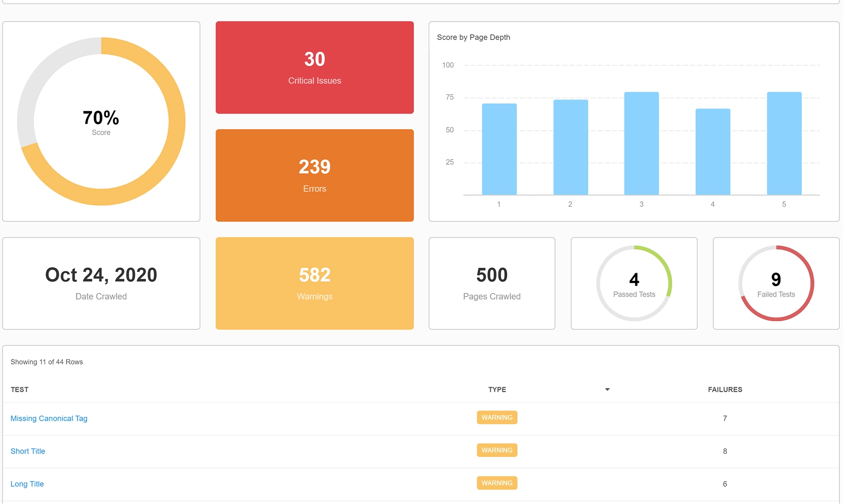Screen dimensions: 843x504
Task: Open the Missing Canonical Tag report
Action: (x=49, y=418)
